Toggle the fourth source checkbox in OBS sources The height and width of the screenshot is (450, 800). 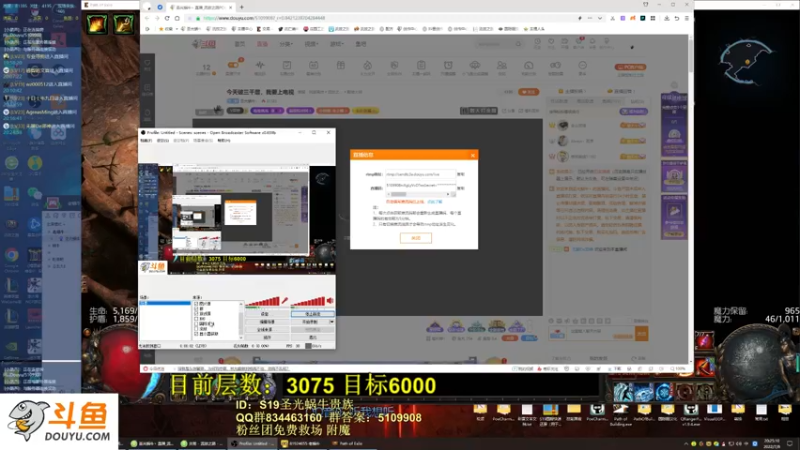[196, 319]
